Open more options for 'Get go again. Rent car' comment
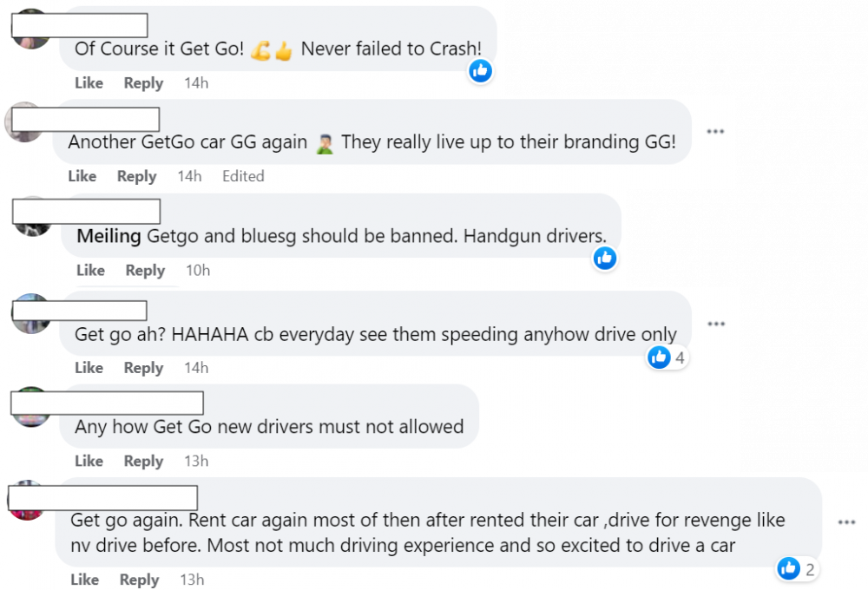 click(846, 522)
